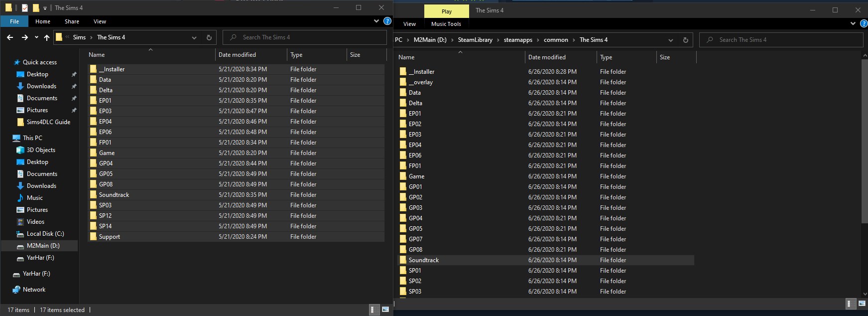Select EP03 folder icon in left window
Viewport: 868px width, 316px height.
pos(93,111)
